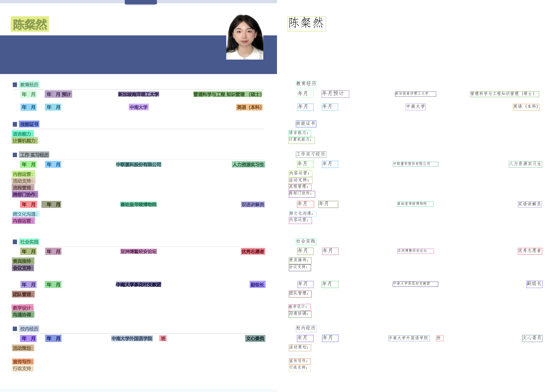Select the 文心委员 box in the right panel
This screenshot has width=554, height=392.
(x=532, y=338)
